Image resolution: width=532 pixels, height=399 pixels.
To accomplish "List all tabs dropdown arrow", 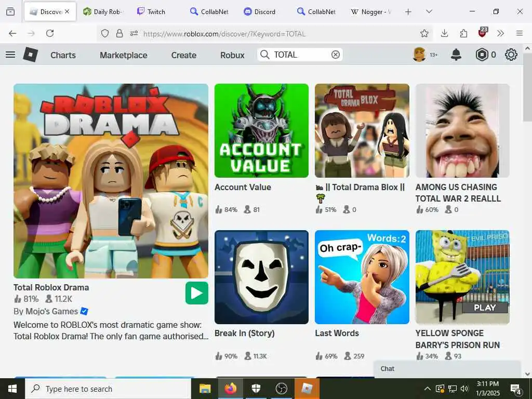I will pos(429,11).
